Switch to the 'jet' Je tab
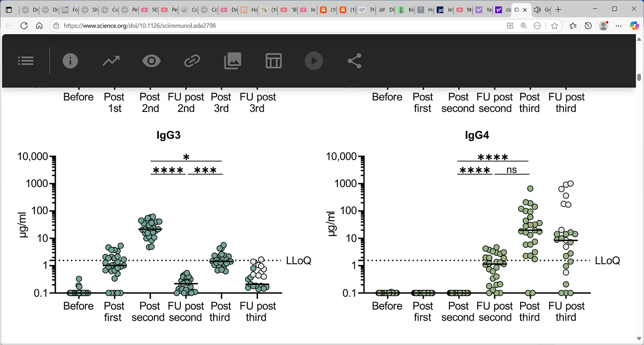Screen dimensions: 644x345 pyautogui.click(x=445, y=9)
